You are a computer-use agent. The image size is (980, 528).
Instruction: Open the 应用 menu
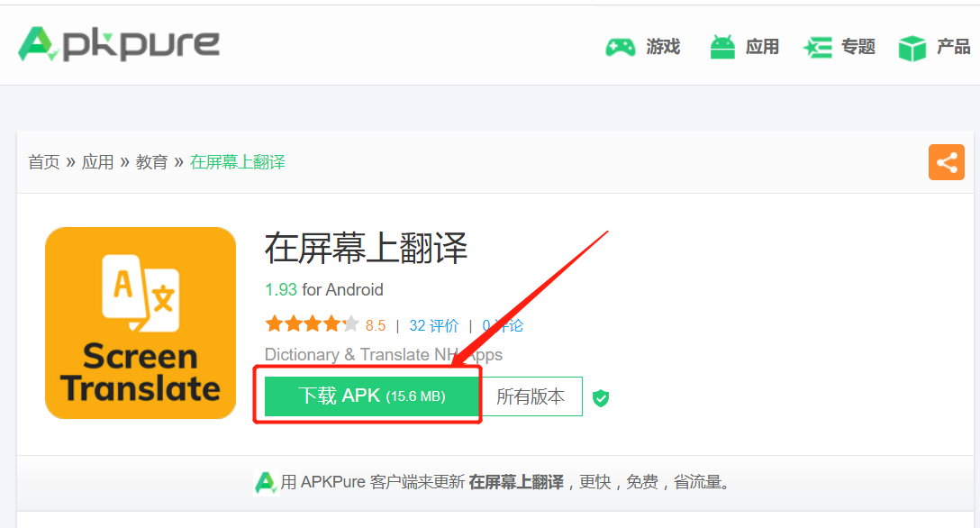[762, 47]
